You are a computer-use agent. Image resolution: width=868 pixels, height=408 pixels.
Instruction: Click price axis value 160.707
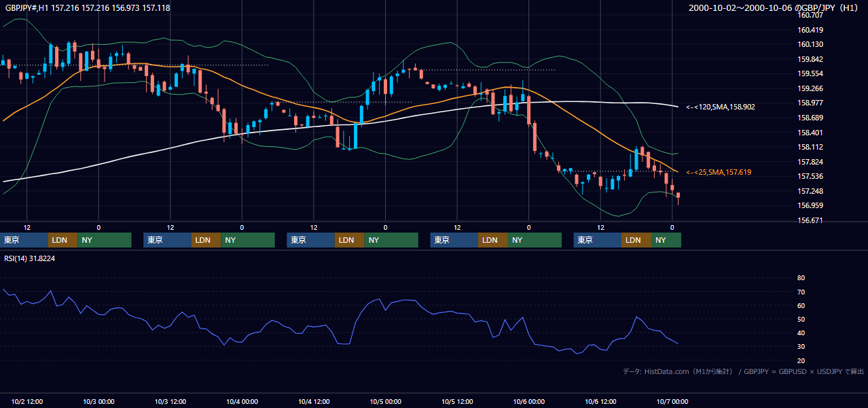pyautogui.click(x=810, y=15)
